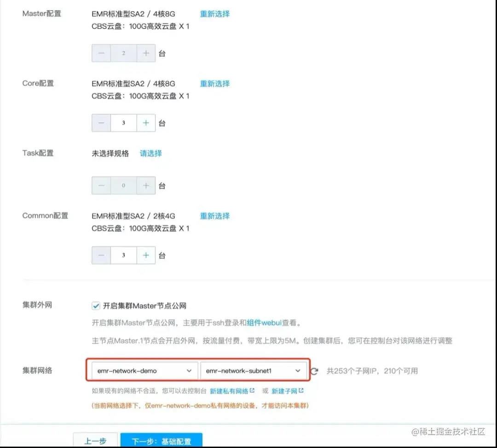Decrease Core node count with minus
This screenshot has height=448, width=497.
click(x=101, y=122)
